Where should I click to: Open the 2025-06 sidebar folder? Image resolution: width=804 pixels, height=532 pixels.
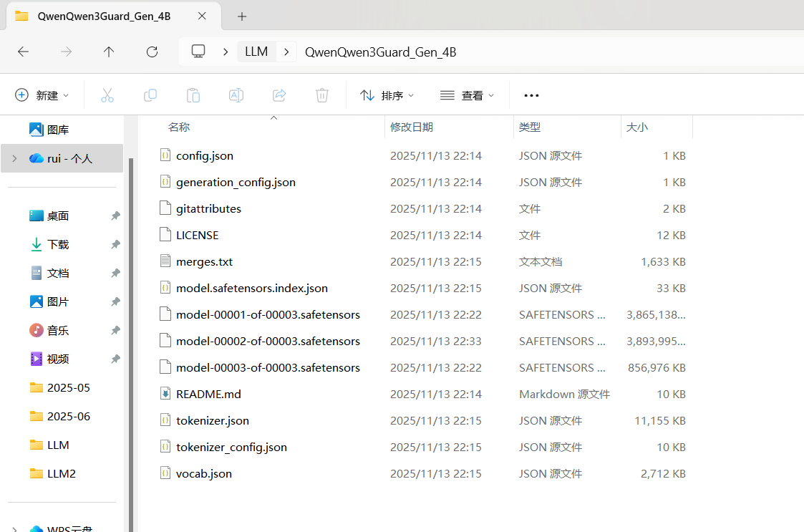(x=60, y=417)
